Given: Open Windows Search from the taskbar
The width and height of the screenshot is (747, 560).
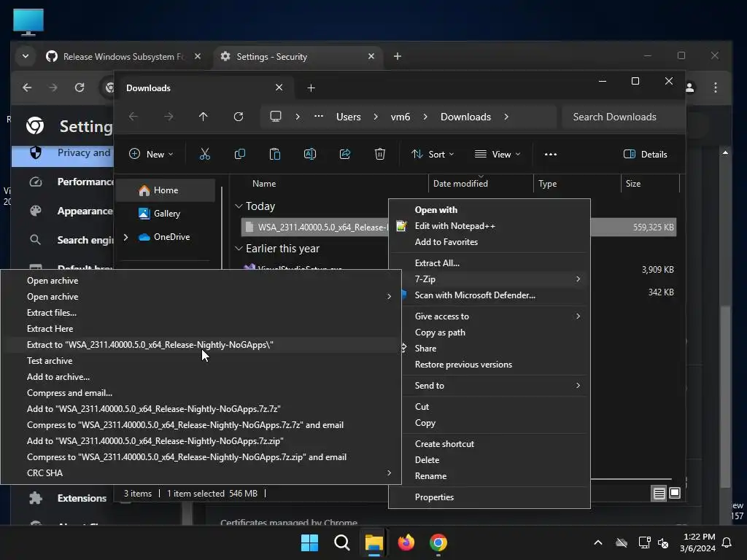Looking at the screenshot, I should click(x=342, y=542).
